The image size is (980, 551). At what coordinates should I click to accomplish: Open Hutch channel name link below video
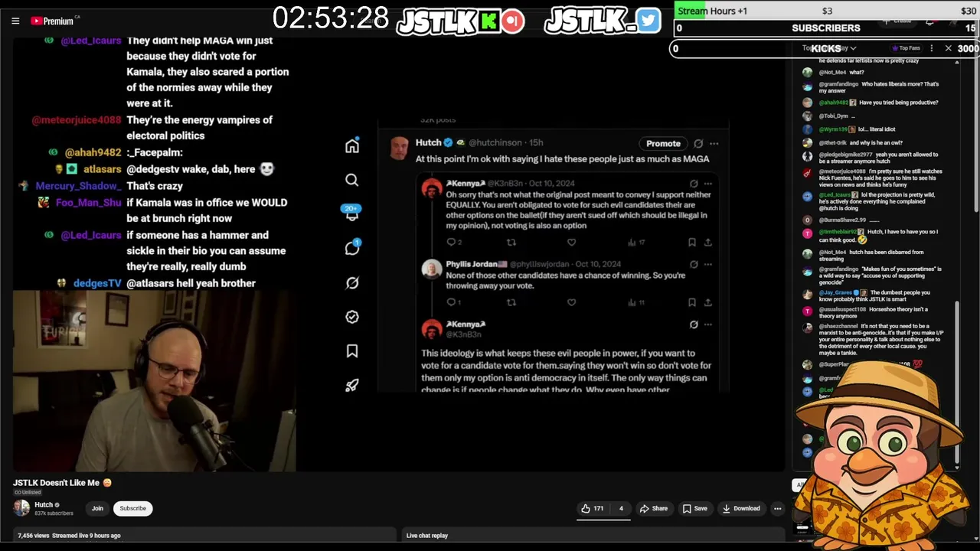(44, 504)
